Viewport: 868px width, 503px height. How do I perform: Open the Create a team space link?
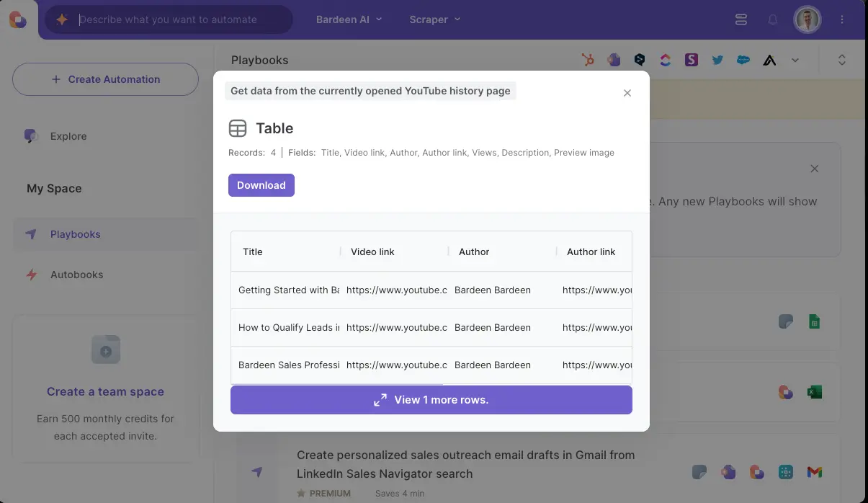click(x=105, y=392)
